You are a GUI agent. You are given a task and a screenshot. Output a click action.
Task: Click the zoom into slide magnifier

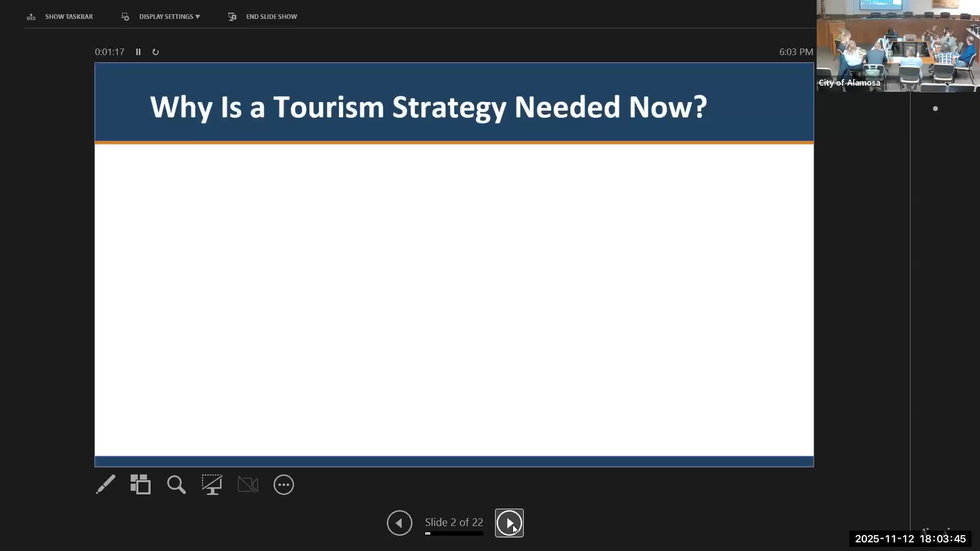[x=176, y=485]
